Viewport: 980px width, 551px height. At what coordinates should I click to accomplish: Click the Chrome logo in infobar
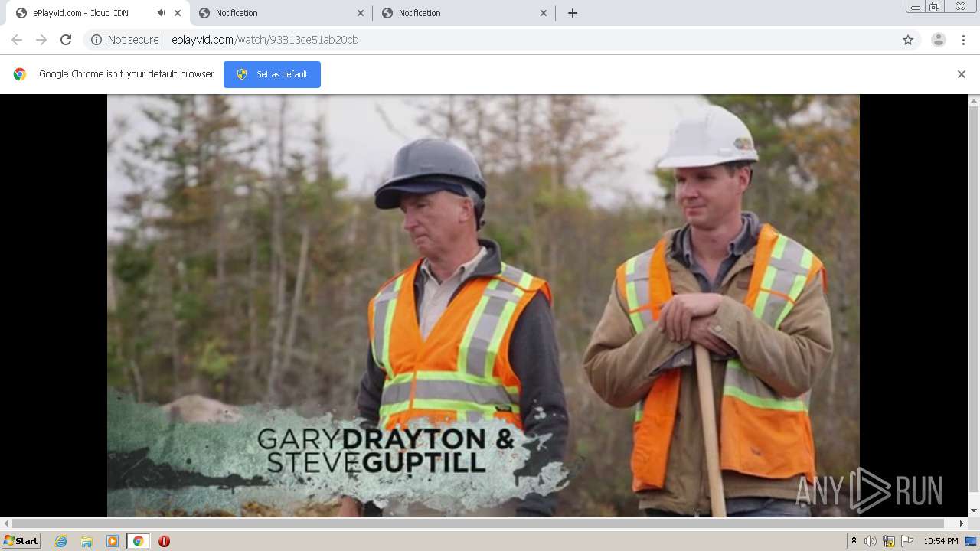point(20,74)
